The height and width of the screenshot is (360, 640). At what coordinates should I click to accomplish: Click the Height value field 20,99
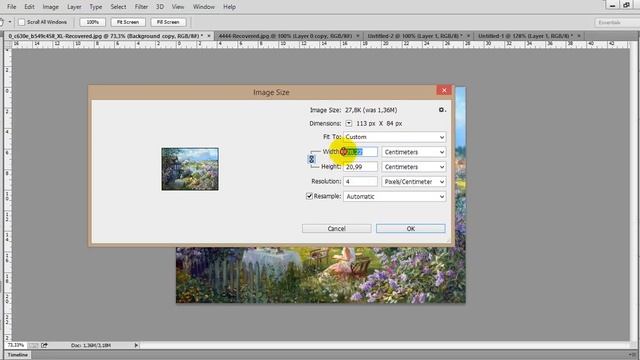click(x=360, y=167)
